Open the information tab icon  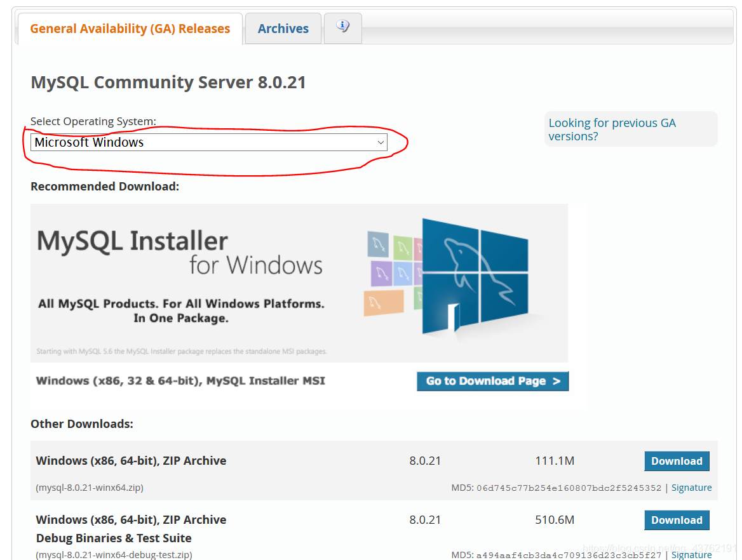tap(343, 27)
